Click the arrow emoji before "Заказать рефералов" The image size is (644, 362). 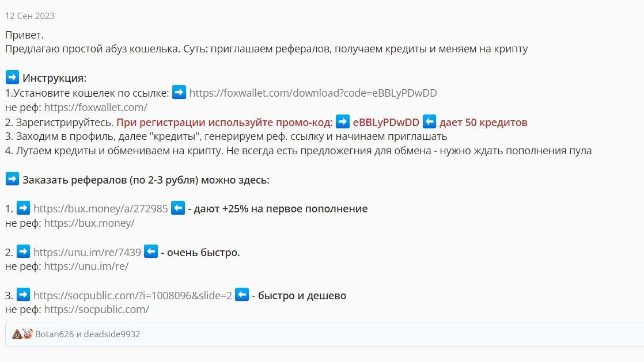click(12, 180)
